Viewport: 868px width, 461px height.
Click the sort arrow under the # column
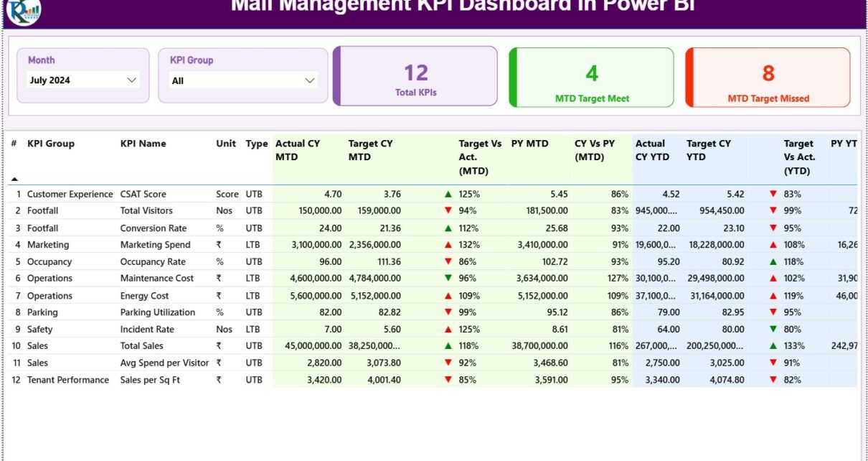pos(14,179)
